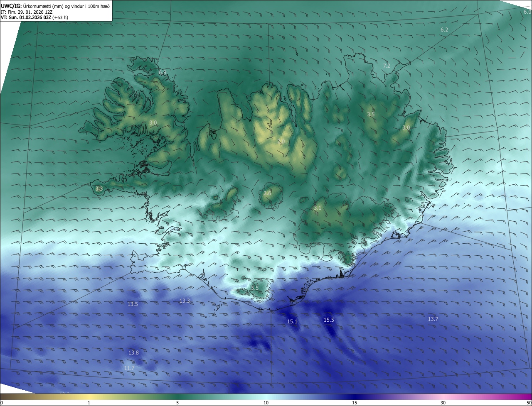Click the initialization time 'IT: Fim. 29. 01. 2026 12Z'
The image size is (532, 406).
point(27,12)
